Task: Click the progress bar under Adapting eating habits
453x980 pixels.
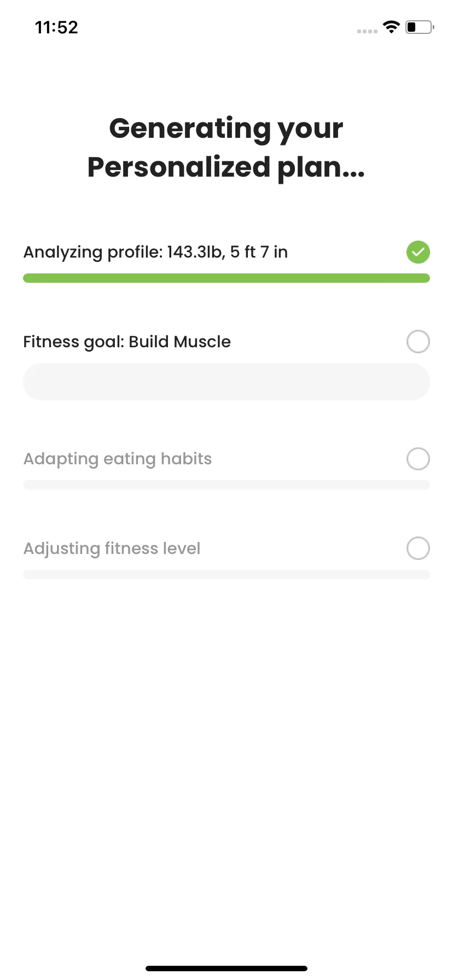Action: [x=226, y=485]
